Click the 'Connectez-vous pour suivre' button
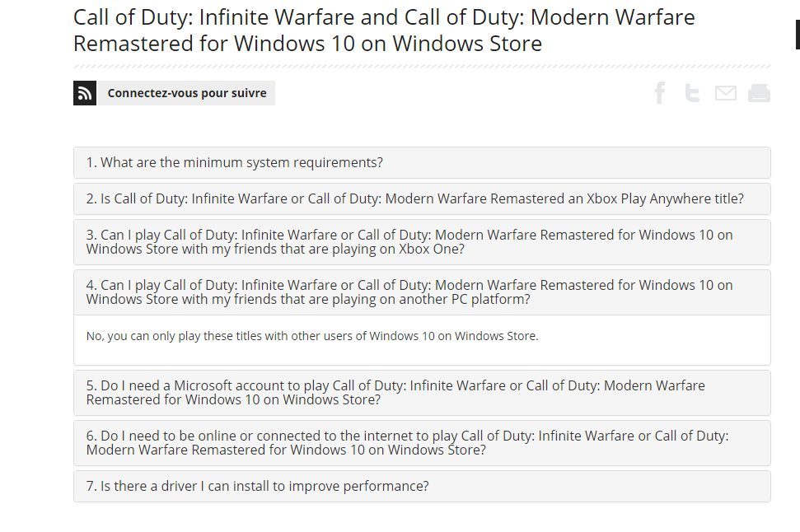Viewport: 800px width, 532px height. click(187, 93)
